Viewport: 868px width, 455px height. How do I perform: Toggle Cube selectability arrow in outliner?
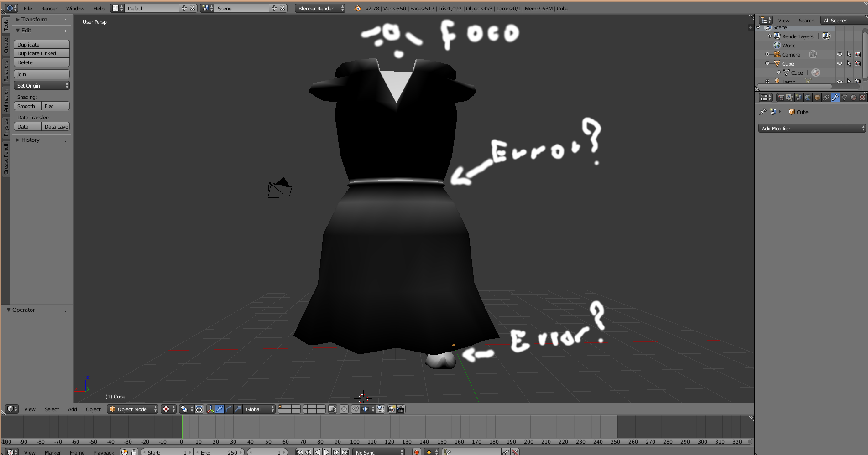849,63
